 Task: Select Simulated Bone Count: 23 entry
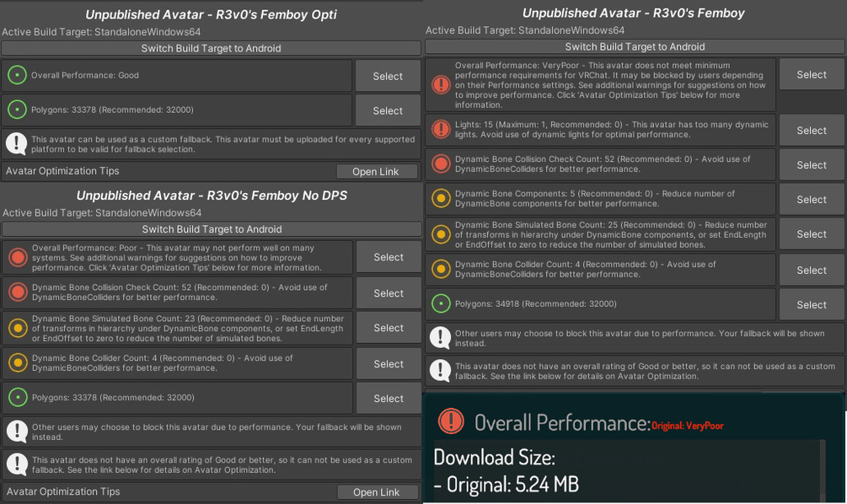389,328
